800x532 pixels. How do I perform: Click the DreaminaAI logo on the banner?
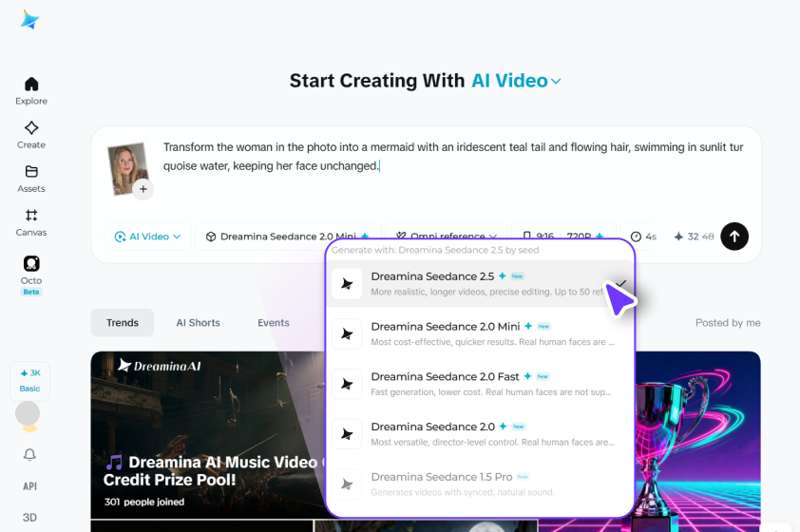[x=160, y=365]
